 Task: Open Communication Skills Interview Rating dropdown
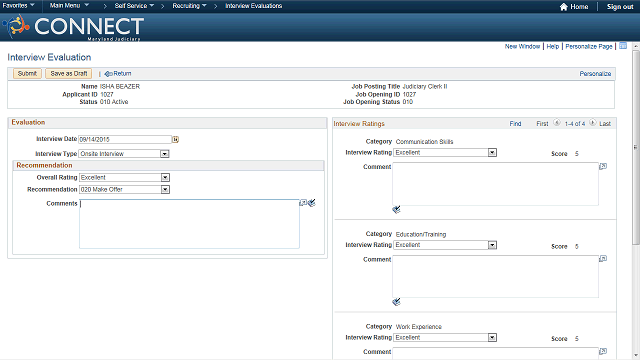[492, 153]
